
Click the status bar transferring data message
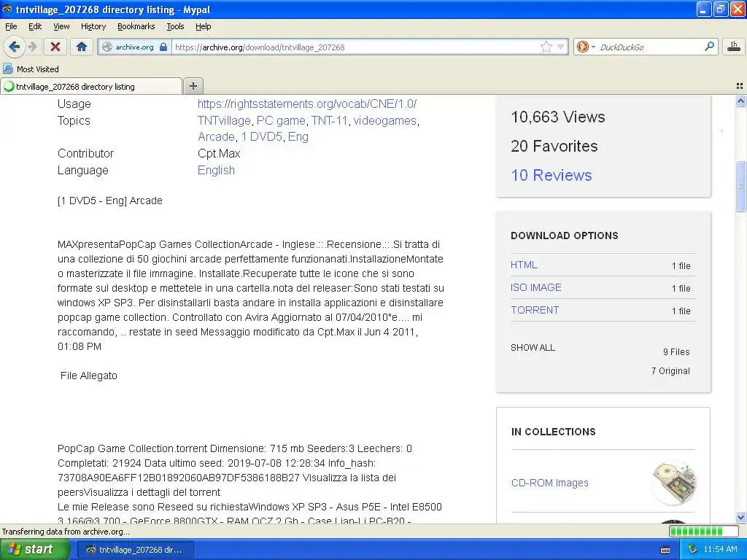coord(66,532)
